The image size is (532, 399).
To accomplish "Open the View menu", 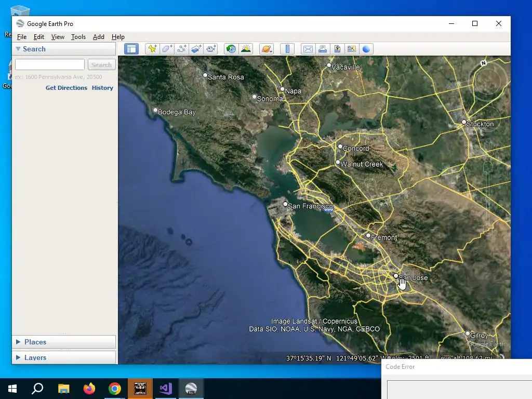I will coord(58,37).
